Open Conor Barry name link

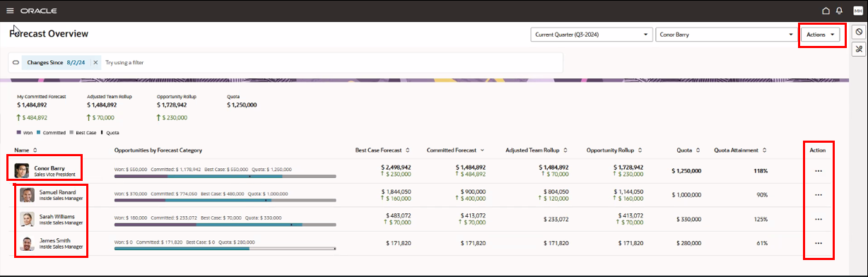coord(49,167)
